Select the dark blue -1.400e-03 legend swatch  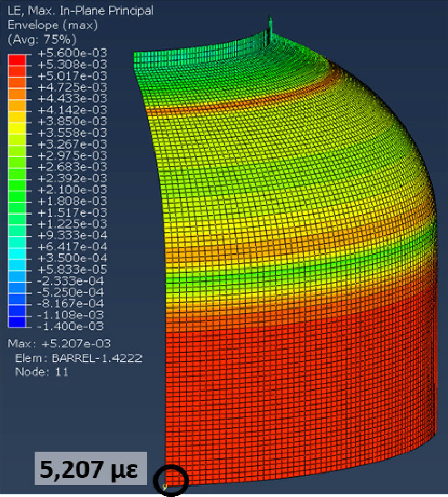pyautogui.click(x=17, y=321)
